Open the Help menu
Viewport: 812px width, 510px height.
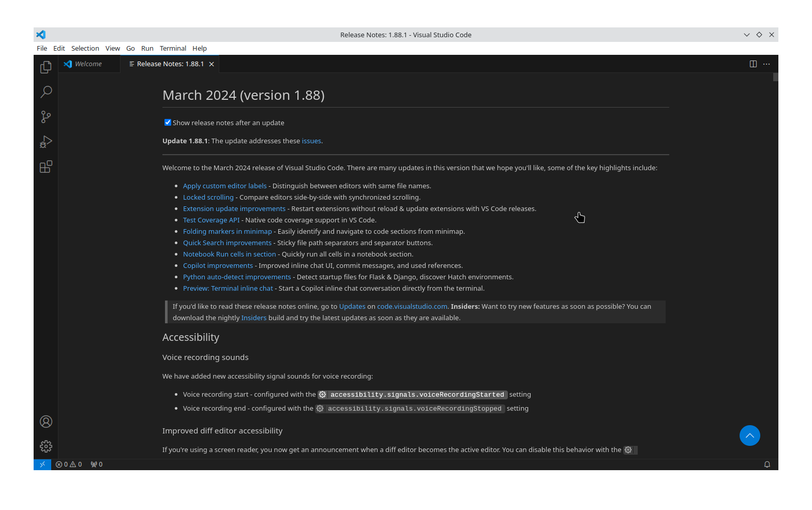click(200, 49)
